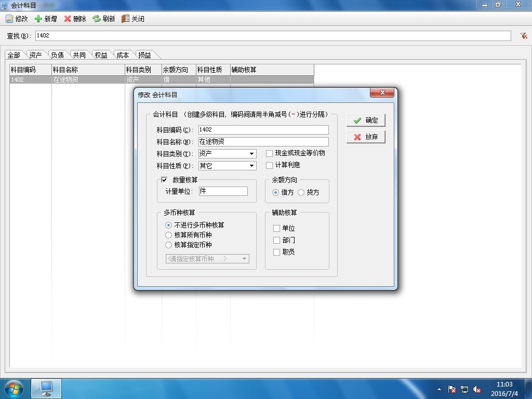Close the 修改 会计科目 dialog

click(382, 92)
